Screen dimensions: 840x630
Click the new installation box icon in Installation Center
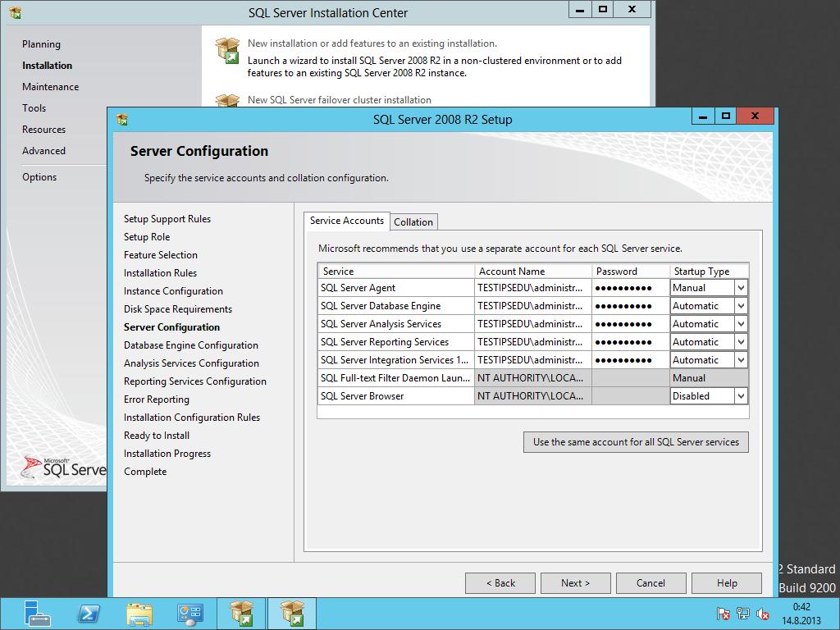point(227,51)
